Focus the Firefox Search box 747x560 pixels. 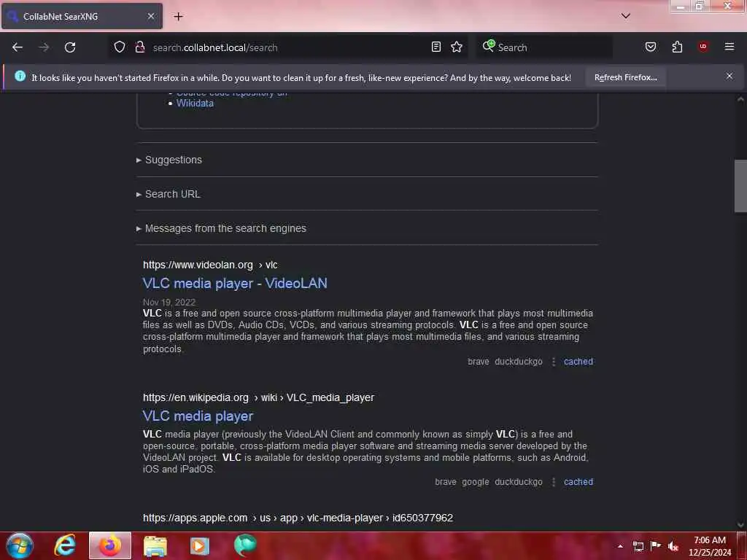pyautogui.click(x=544, y=47)
